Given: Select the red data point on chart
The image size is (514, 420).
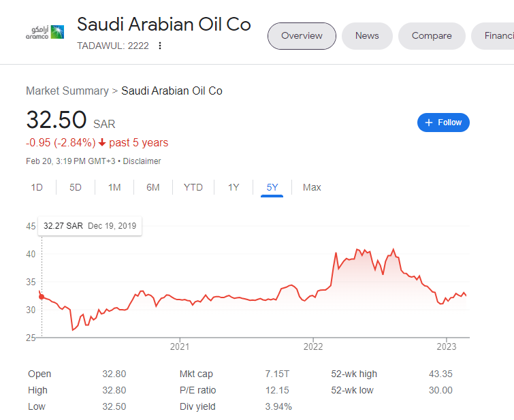Looking at the screenshot, I should point(42,297).
